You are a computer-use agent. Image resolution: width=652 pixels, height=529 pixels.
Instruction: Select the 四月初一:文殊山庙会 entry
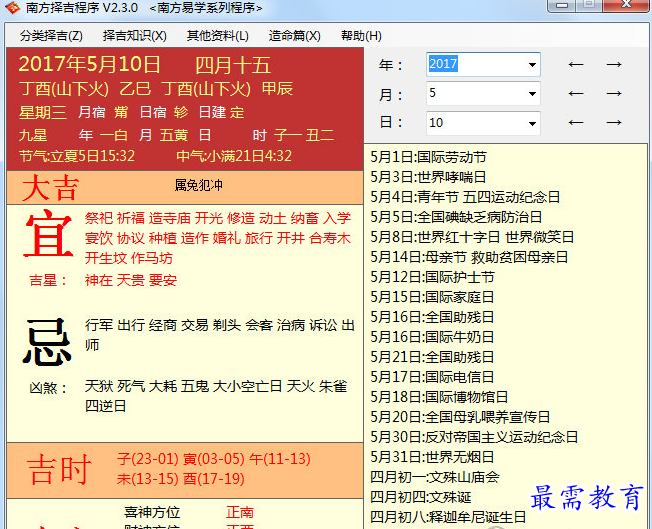coord(435,477)
